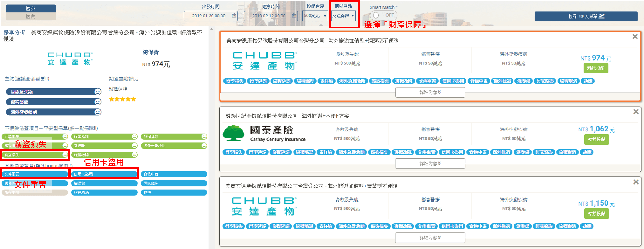Click 點我投保 for NT$ 1,150 plan
The image size is (644, 249).
pyautogui.click(x=596, y=213)
